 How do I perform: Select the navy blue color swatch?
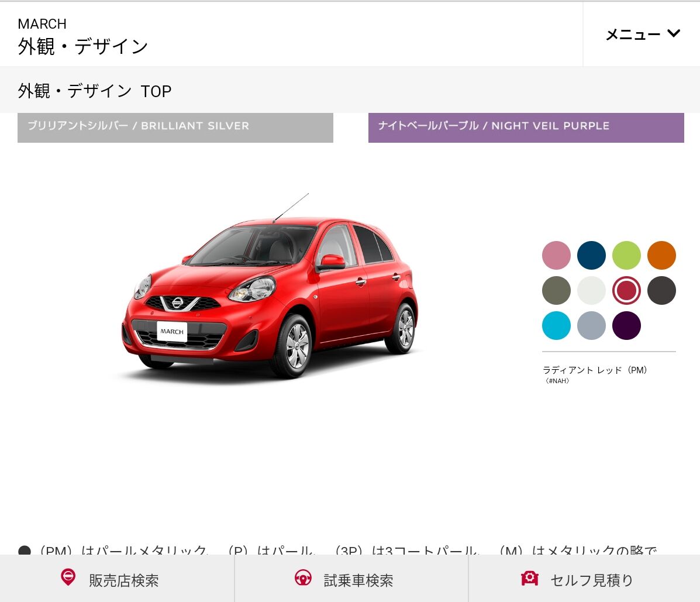pos(591,255)
